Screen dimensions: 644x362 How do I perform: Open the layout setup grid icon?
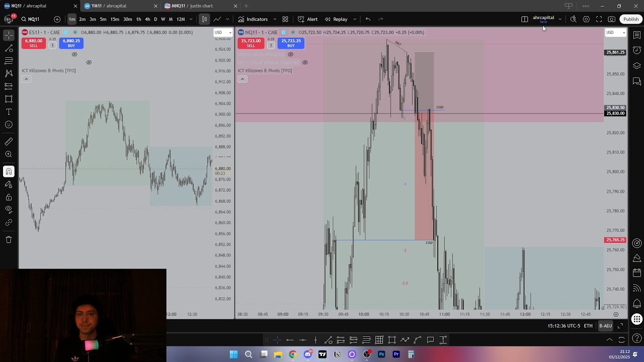[525, 19]
